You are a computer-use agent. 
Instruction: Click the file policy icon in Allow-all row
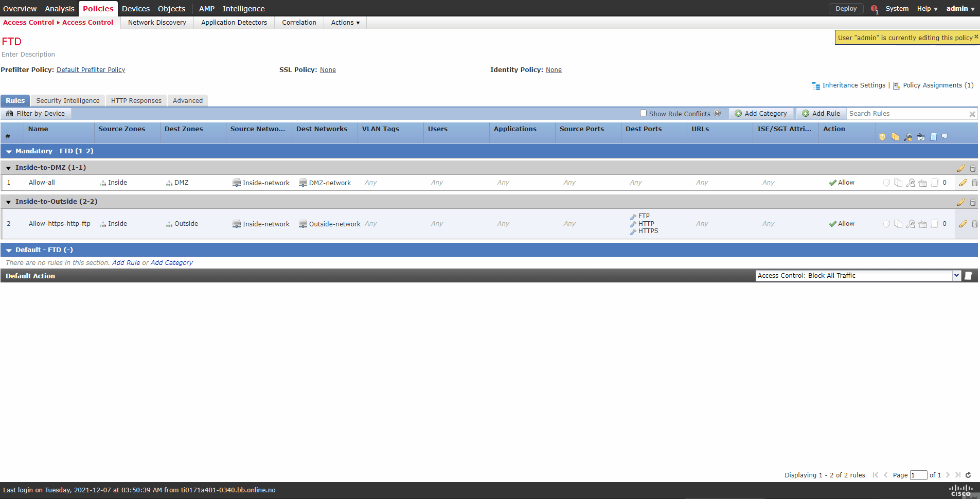[x=898, y=183]
